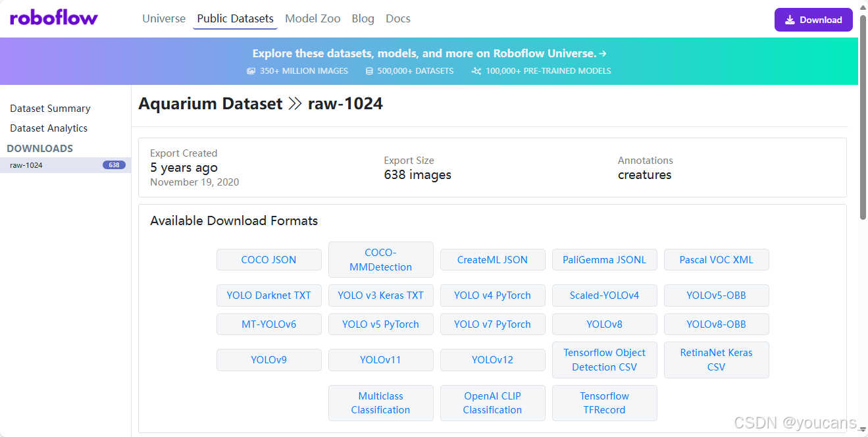Click the scrollbar down arrow
Screen dimensions: 868x437
coord(863,431)
